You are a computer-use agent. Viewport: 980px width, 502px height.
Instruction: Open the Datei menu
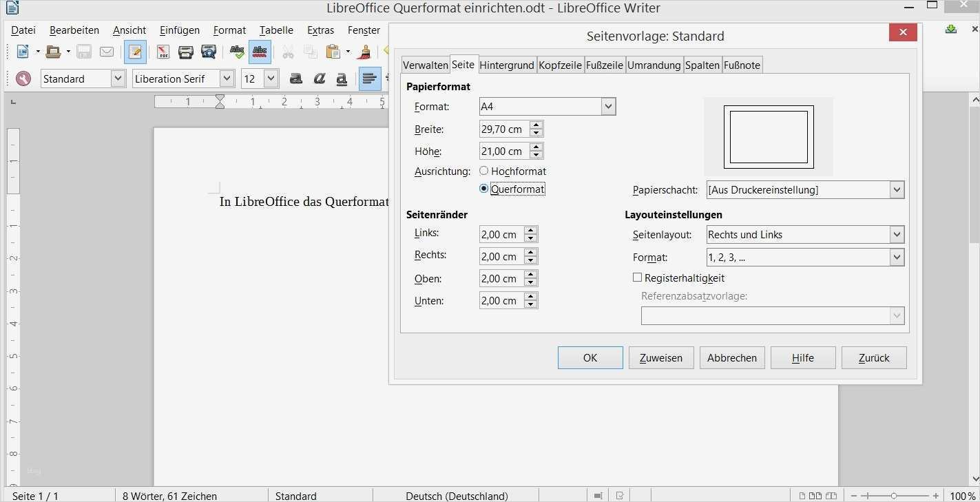23,30
